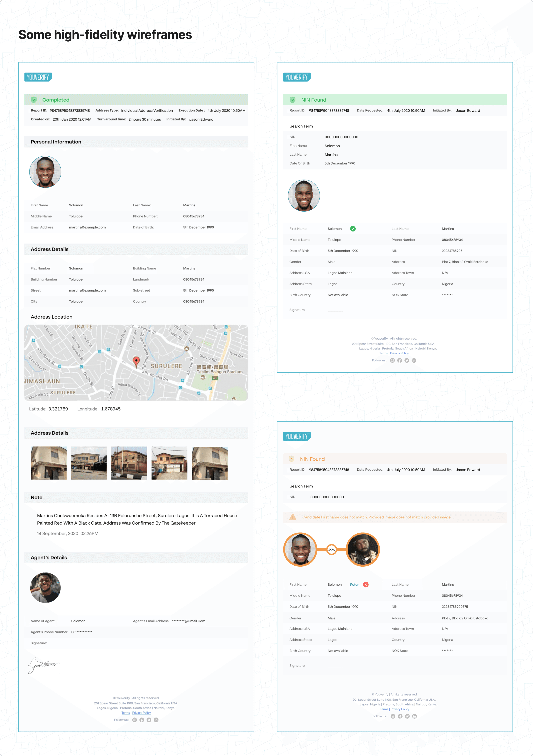533x756 pixels.
Task: Open Facebook icon in the address report footer
Action: (142, 720)
